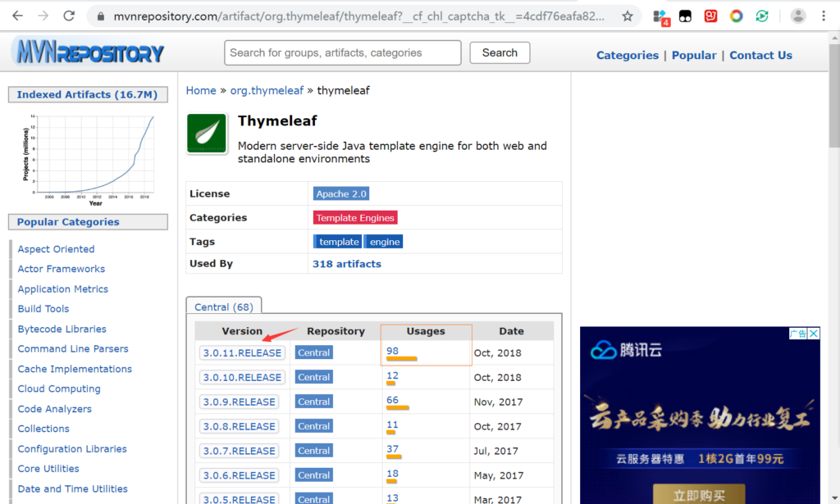Screen dimensions: 840x504
Task: Open the Actor Frameworks category
Action: coord(61,269)
